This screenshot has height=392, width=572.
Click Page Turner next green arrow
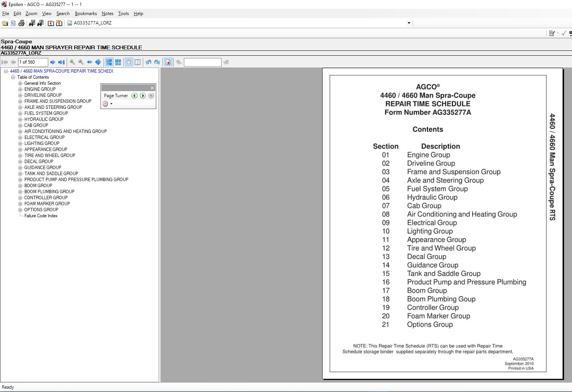[143, 96]
